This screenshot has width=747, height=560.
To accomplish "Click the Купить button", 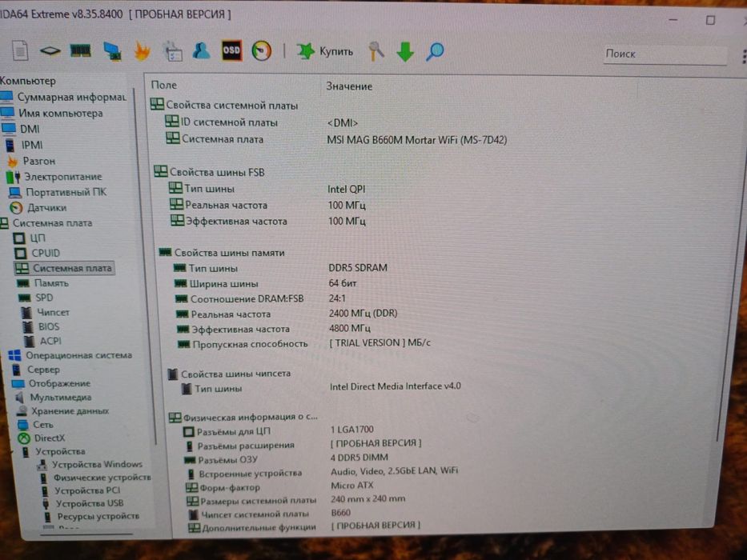I will (324, 51).
